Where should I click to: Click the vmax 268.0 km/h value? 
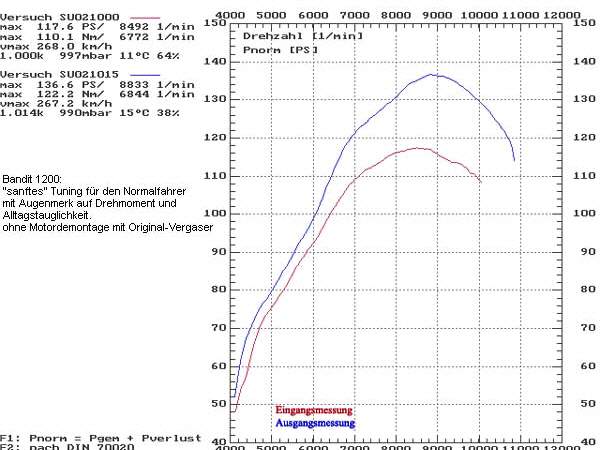(x=55, y=47)
